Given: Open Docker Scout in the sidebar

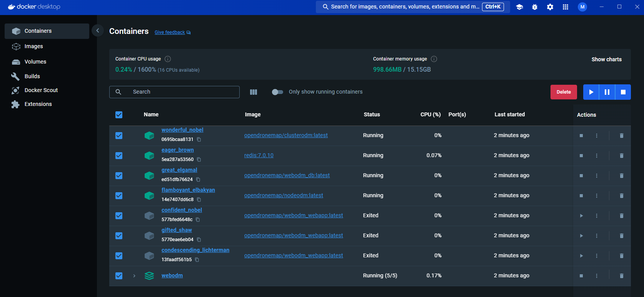Looking at the screenshot, I should [x=41, y=90].
